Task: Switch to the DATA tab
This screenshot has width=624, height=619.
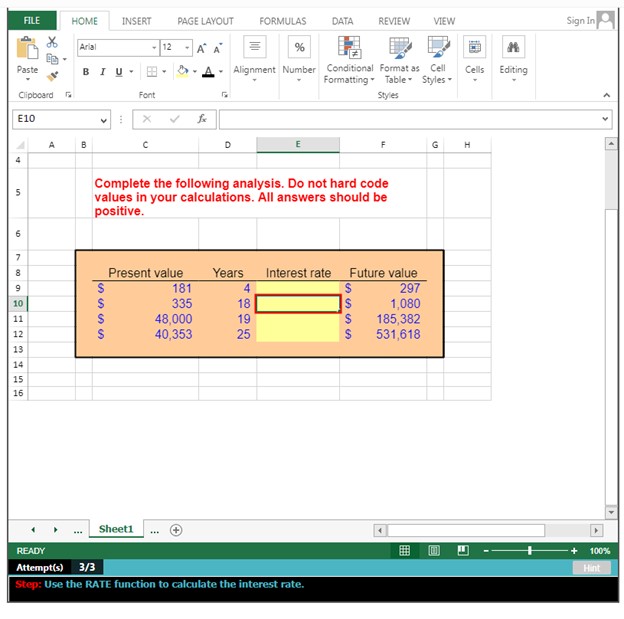Action: [x=343, y=21]
